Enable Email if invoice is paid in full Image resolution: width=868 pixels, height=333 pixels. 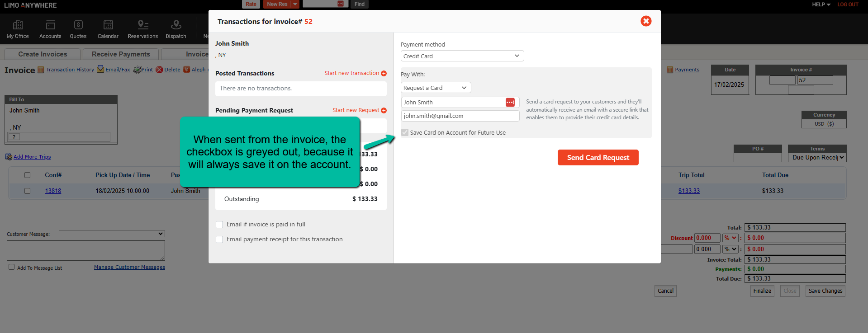[x=219, y=225]
